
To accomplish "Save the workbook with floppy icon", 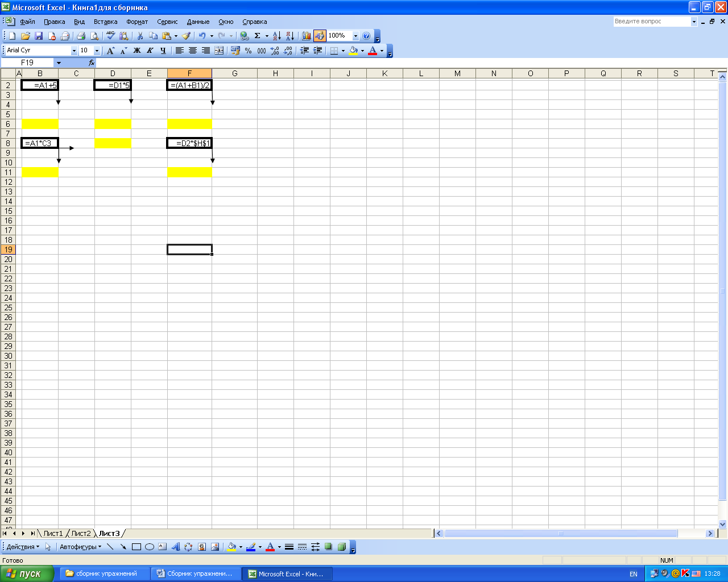I will coord(39,36).
